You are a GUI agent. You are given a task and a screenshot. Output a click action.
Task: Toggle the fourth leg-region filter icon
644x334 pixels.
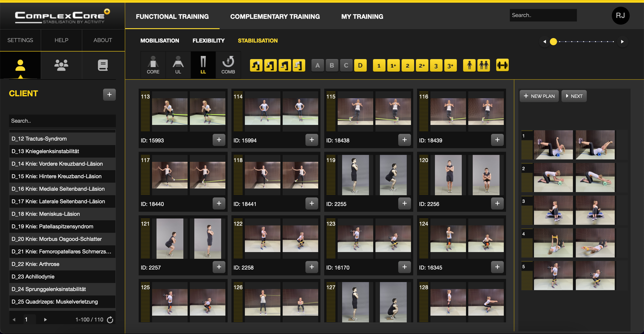click(x=299, y=66)
